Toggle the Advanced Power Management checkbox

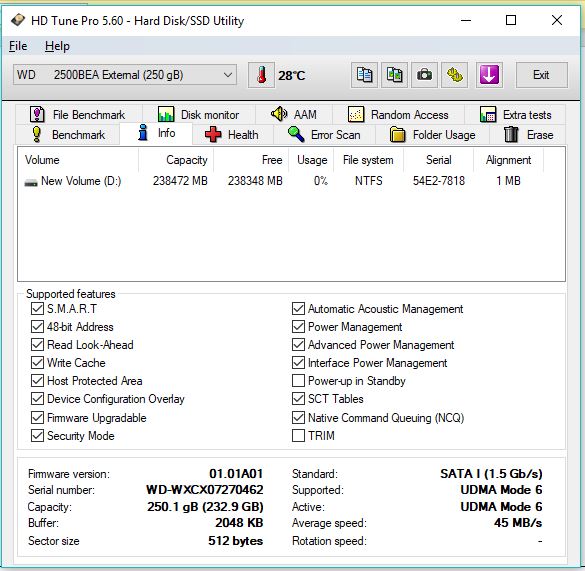click(x=298, y=344)
